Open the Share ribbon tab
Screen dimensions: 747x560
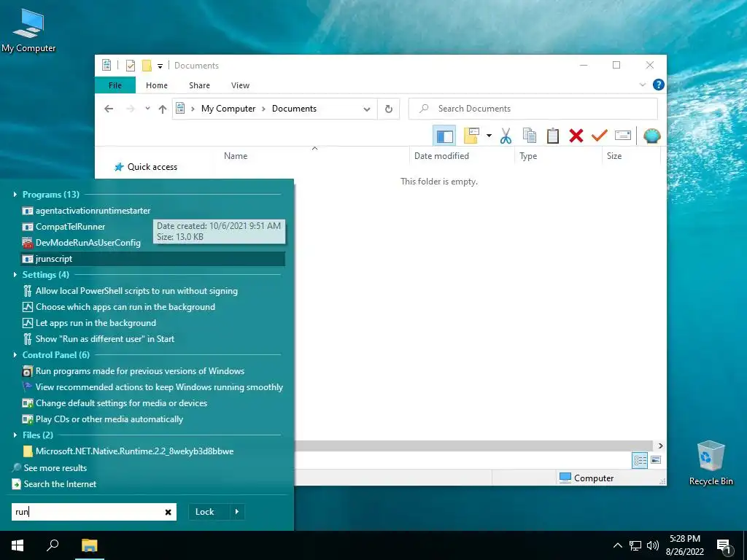(199, 85)
